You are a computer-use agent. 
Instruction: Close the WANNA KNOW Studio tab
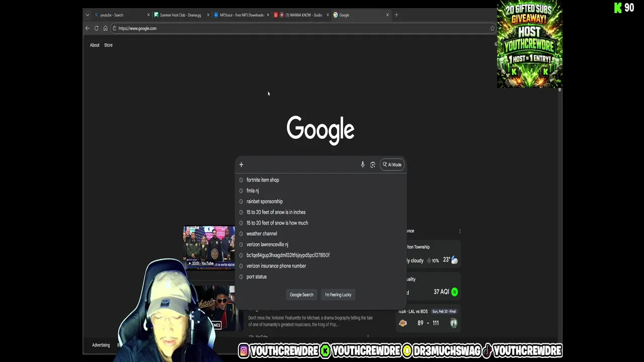(328, 15)
